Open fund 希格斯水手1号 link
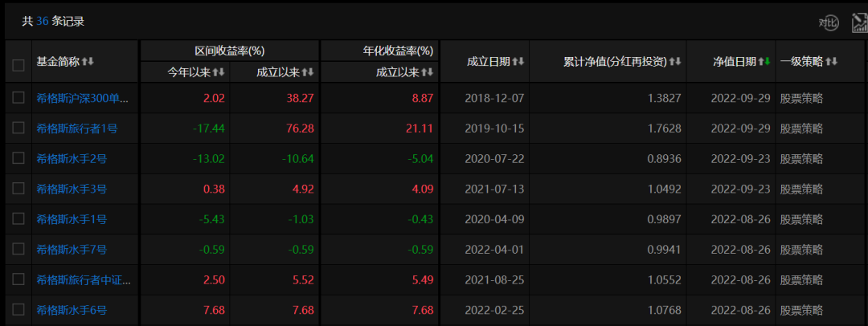This screenshot has width=868, height=326. pos(72,220)
